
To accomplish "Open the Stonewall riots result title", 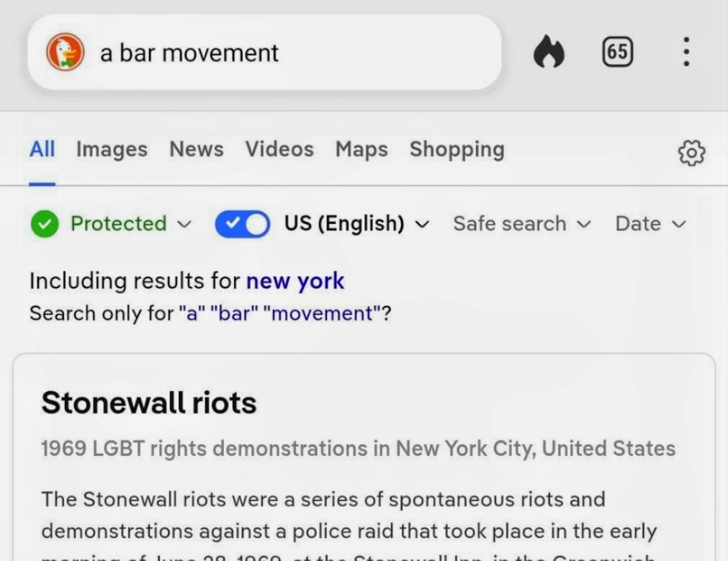I will [149, 403].
